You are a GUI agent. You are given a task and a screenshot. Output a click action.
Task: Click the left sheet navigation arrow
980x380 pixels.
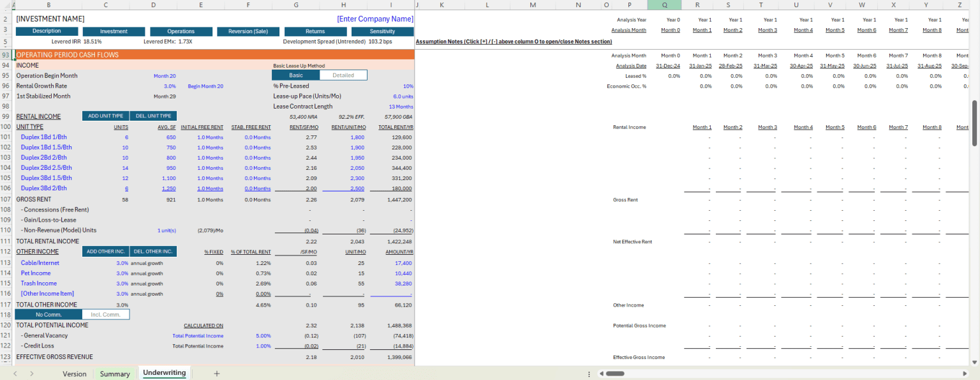[x=17, y=373]
